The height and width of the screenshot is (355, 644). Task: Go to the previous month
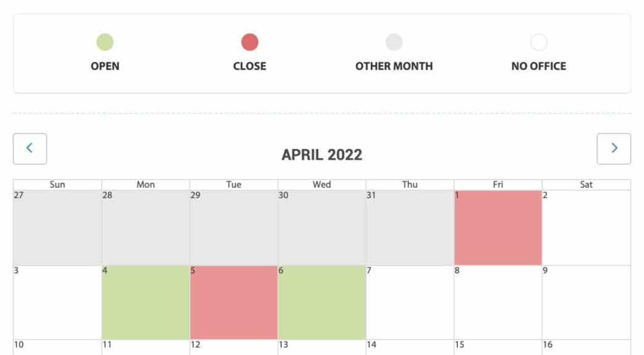[30, 149]
